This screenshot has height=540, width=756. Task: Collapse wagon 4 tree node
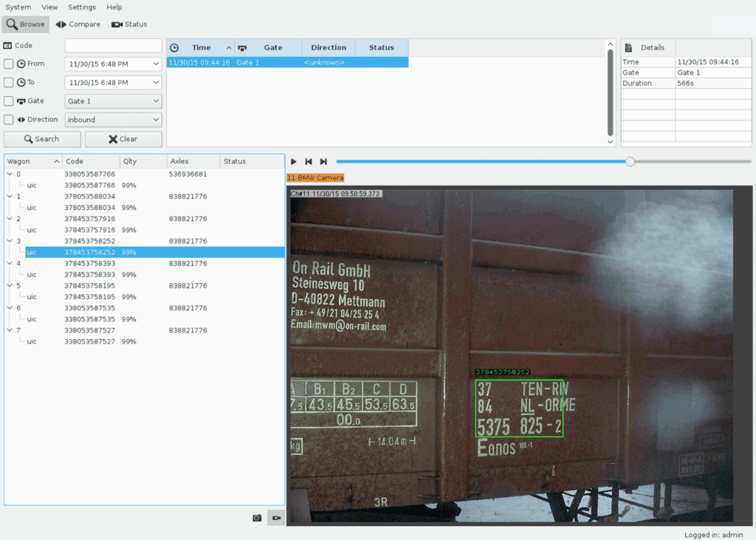(x=10, y=264)
